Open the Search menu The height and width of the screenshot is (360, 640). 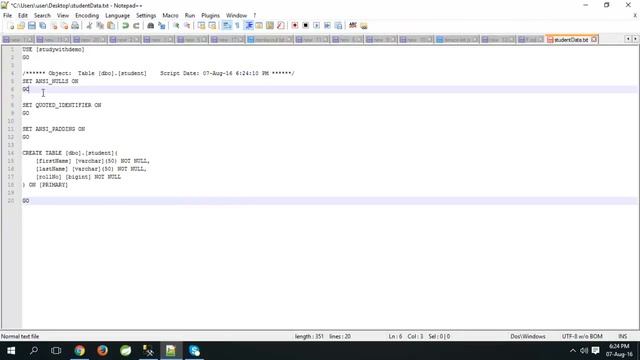(x=42, y=16)
